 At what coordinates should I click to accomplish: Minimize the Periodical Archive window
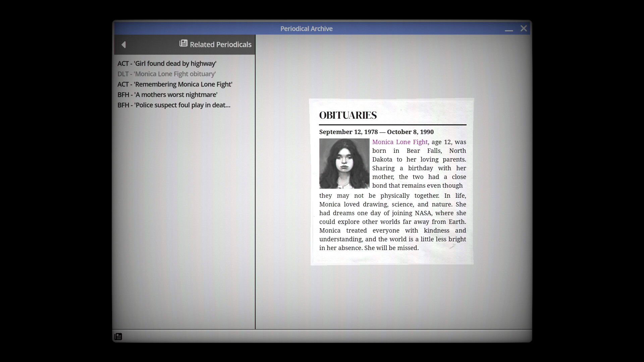click(x=509, y=30)
